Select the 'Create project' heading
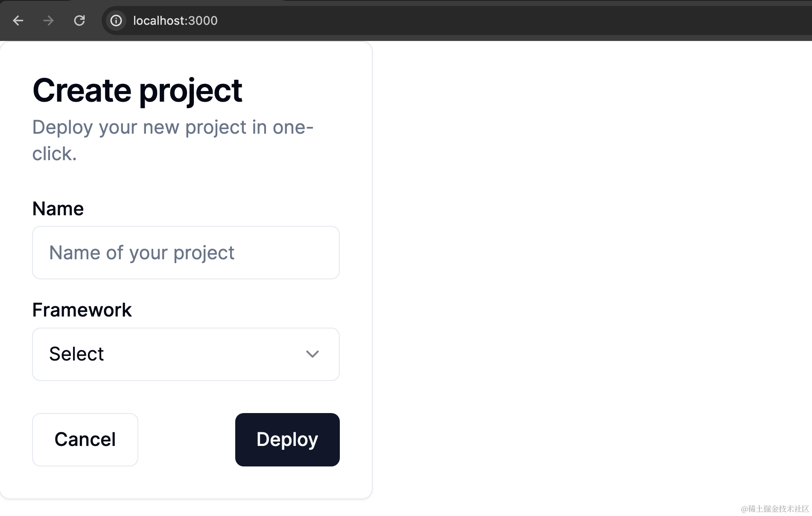 tap(137, 91)
